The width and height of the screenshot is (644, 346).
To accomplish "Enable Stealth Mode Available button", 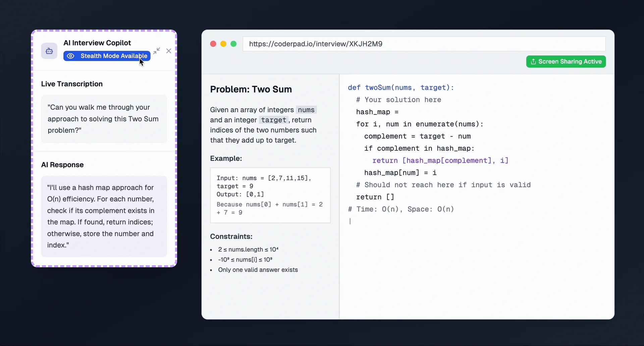I will click(107, 56).
